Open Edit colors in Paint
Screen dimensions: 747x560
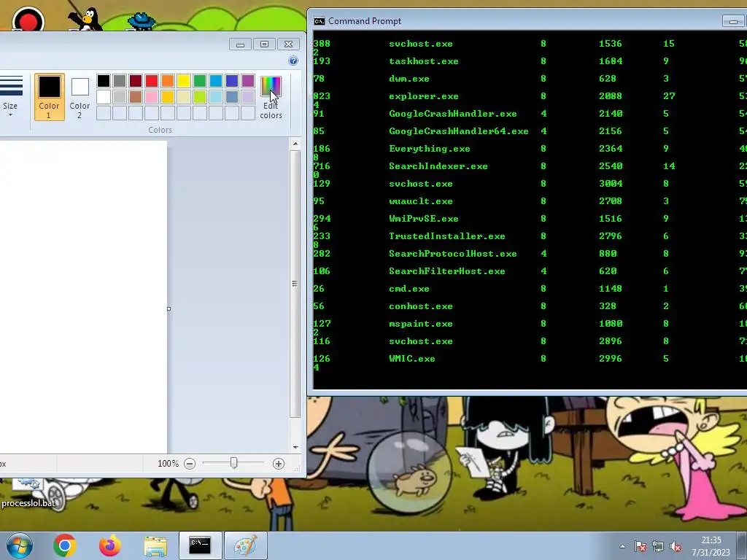(271, 98)
